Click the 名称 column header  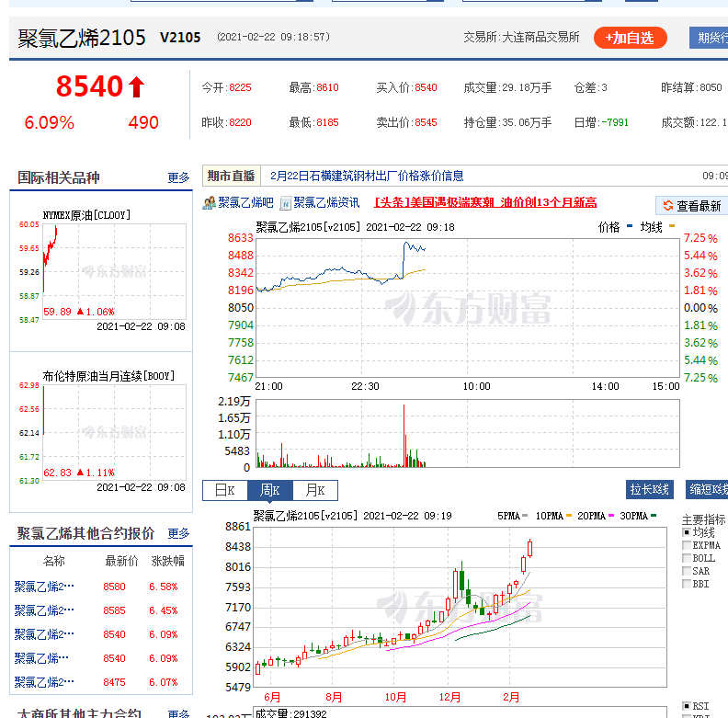[x=53, y=561]
